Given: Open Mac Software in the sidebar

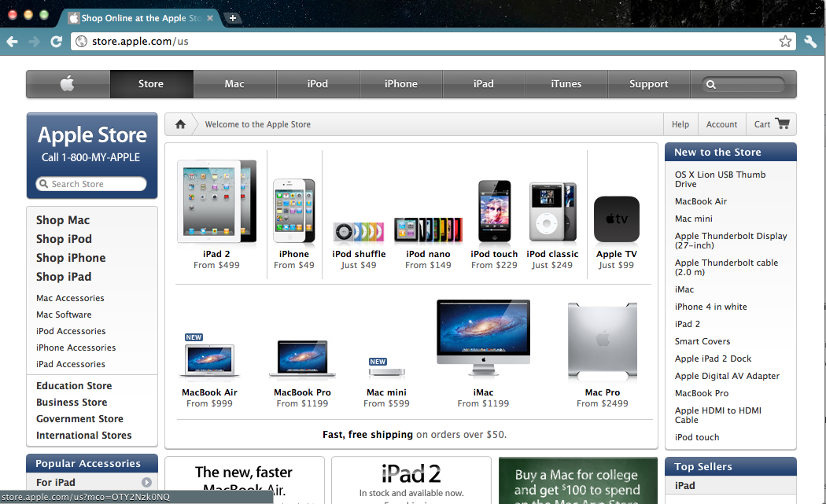Looking at the screenshot, I should (64, 315).
